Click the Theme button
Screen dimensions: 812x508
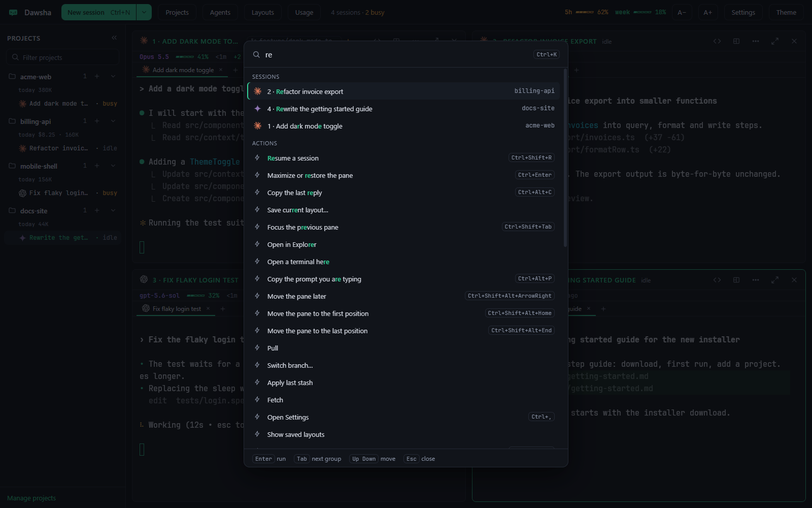pyautogui.click(x=786, y=12)
